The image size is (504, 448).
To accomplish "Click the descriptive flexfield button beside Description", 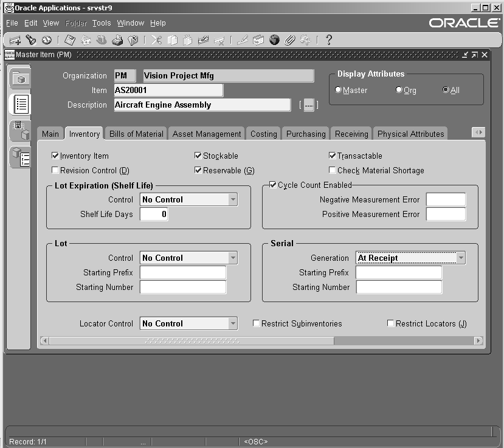I will (309, 105).
